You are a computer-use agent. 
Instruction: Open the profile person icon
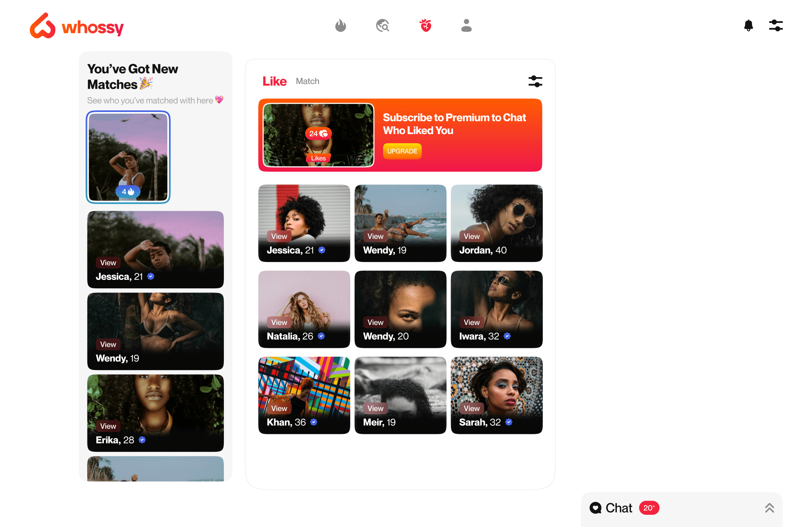[466, 26]
